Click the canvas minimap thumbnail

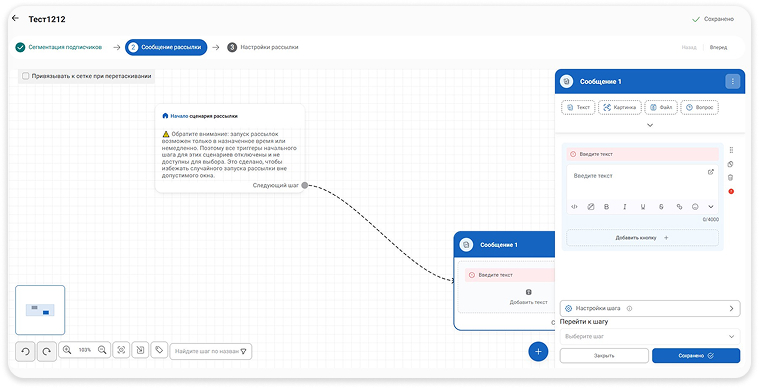[x=40, y=310]
